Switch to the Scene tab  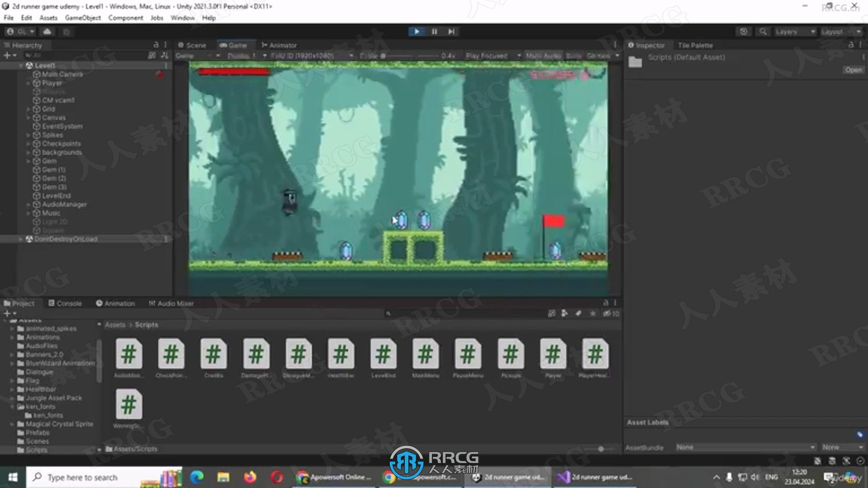click(x=192, y=45)
